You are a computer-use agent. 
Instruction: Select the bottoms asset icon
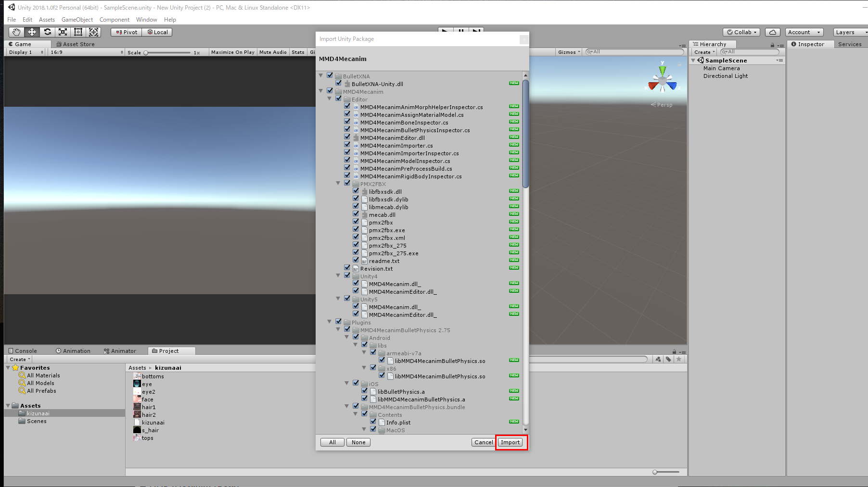click(137, 376)
